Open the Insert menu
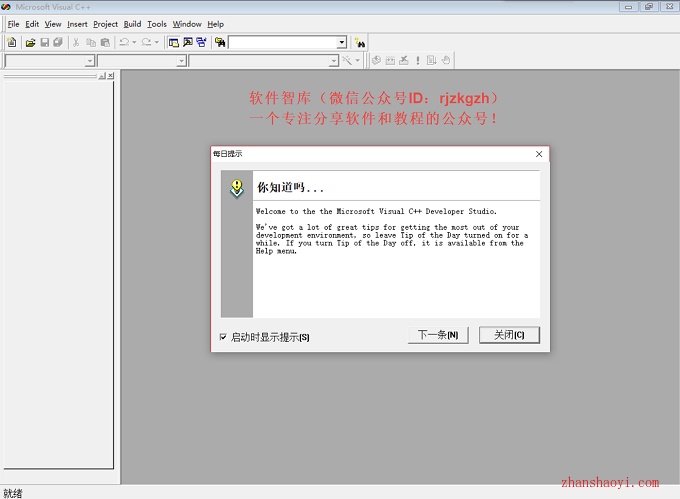 77,24
